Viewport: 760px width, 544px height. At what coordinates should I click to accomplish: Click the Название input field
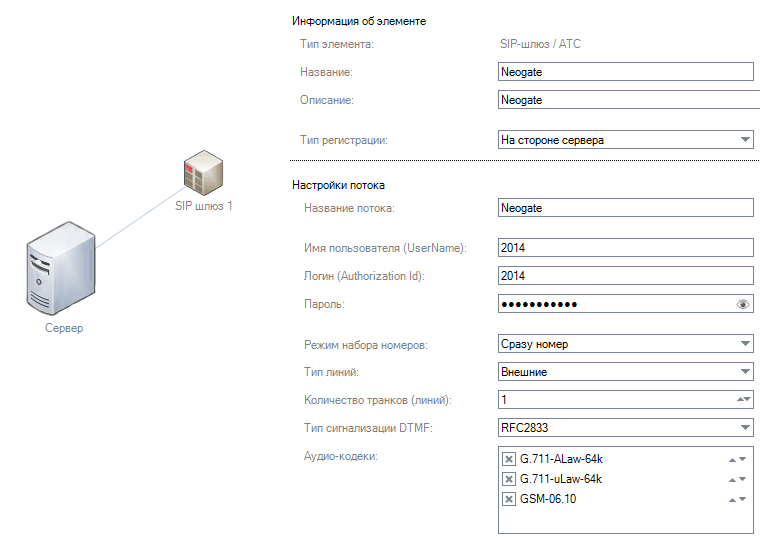[626, 72]
